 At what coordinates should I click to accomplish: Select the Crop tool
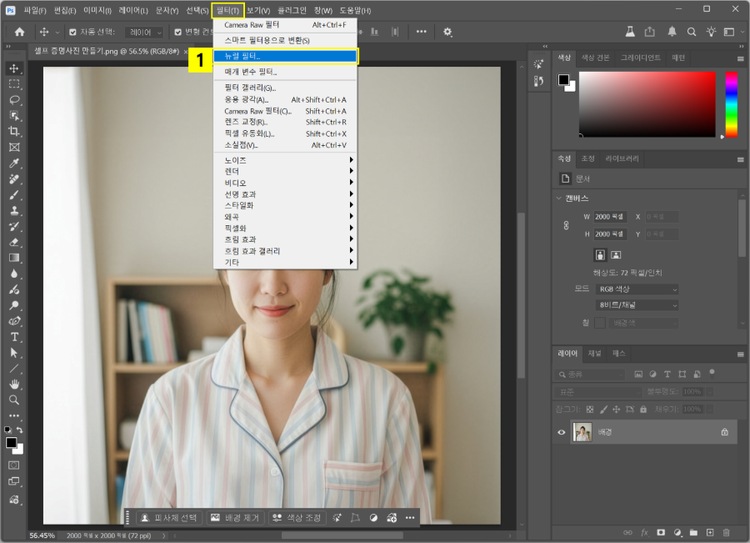tap(14, 132)
